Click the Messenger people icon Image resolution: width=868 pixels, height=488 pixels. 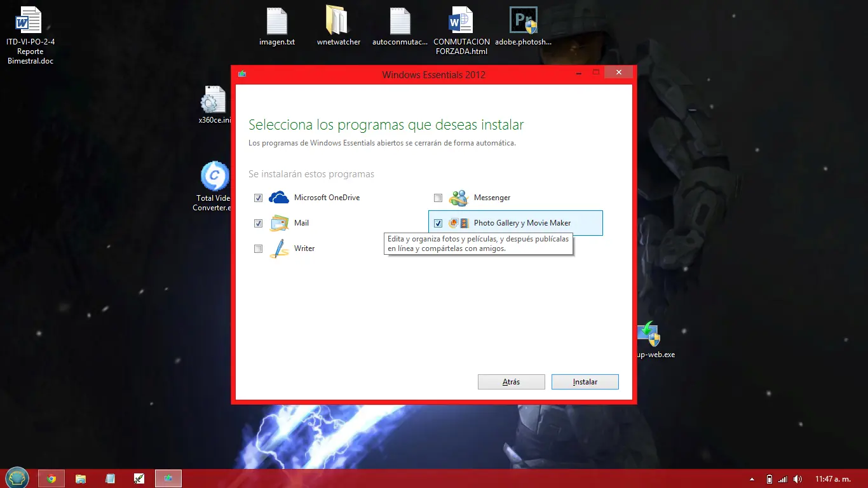coord(458,198)
